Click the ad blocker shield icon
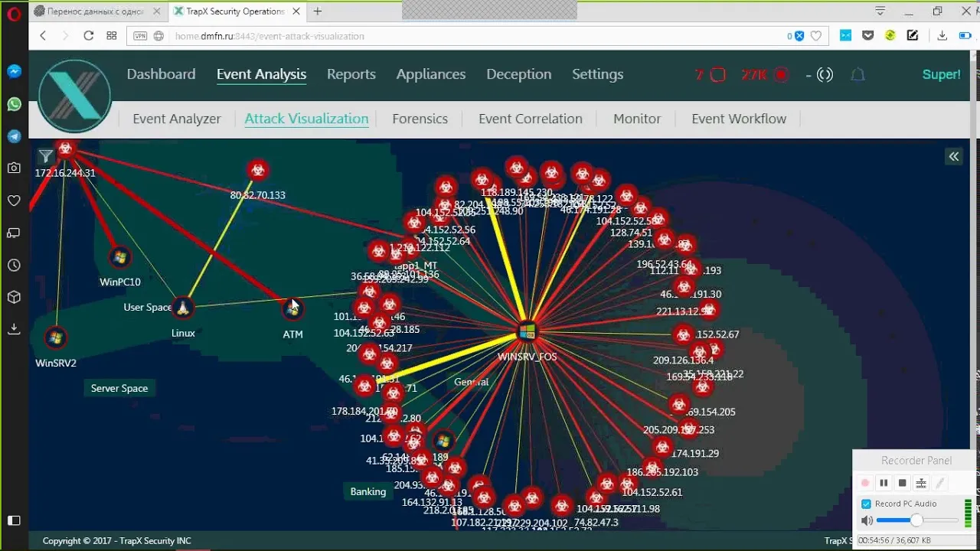 [x=799, y=36]
